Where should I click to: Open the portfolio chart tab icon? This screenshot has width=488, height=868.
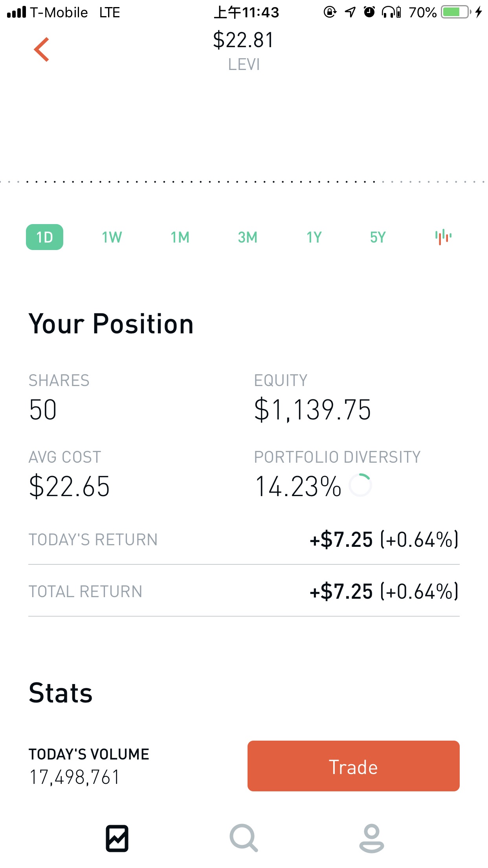tap(117, 838)
